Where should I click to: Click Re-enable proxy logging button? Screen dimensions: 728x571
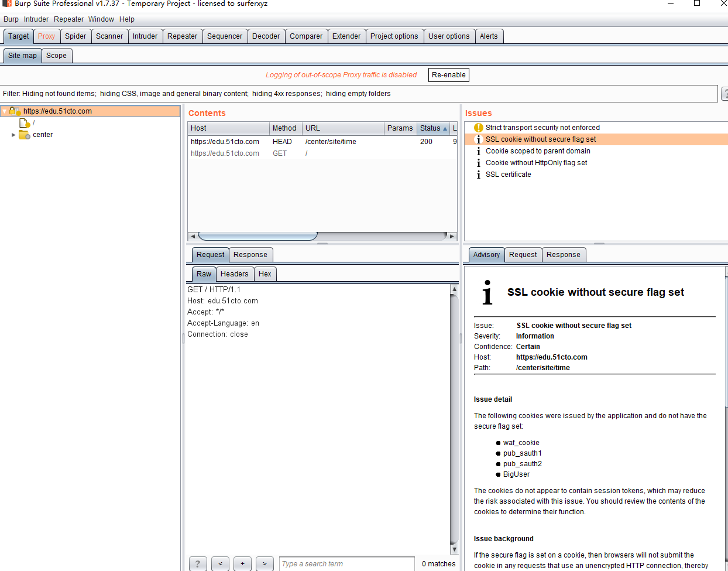[x=449, y=75]
